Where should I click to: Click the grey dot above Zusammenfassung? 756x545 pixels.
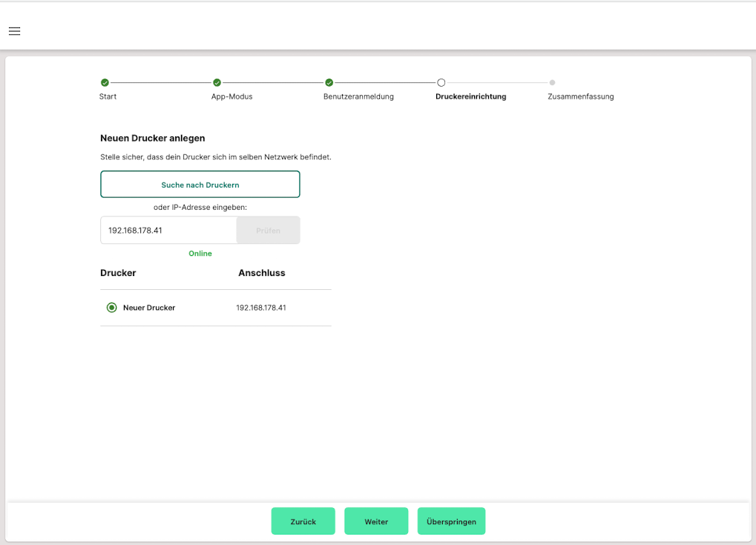pos(552,82)
